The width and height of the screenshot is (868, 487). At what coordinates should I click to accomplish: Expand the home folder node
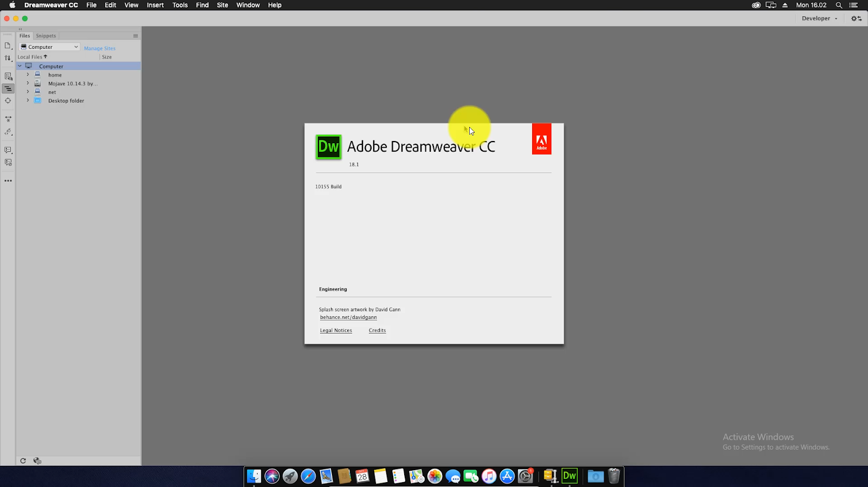28,75
